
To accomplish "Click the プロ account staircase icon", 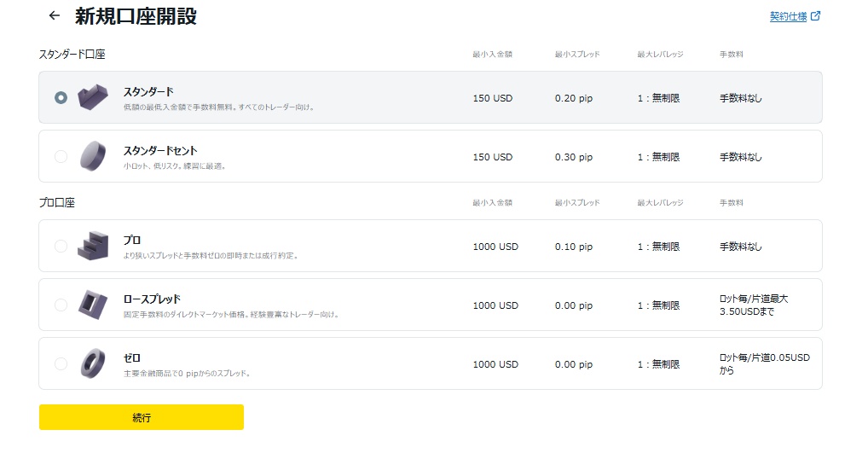I will pos(93,246).
